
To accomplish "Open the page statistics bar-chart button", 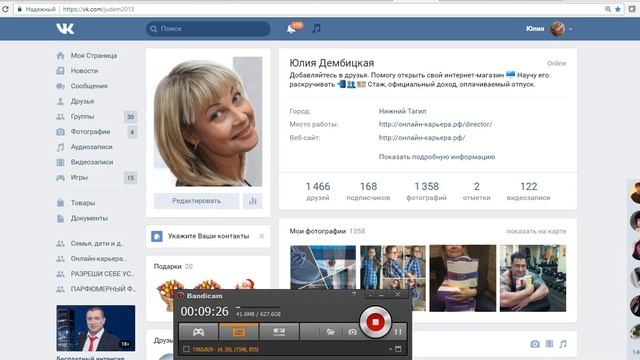I will (253, 201).
